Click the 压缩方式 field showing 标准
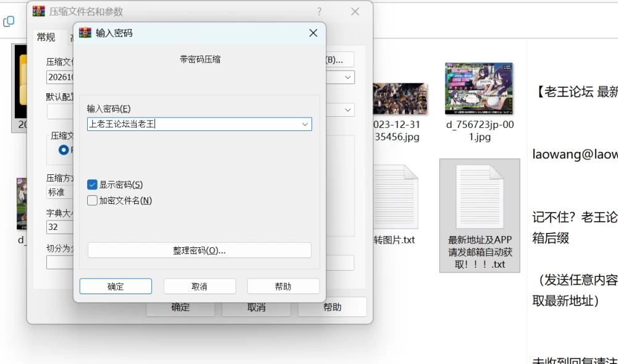The image size is (618, 364). point(61,192)
